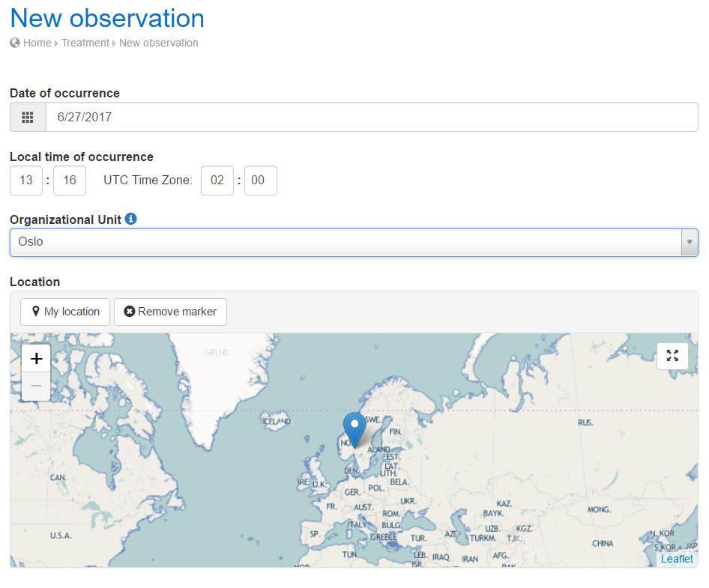Open the Organizational Unit dropdown arrow
Image resolution: width=709 pixels, height=588 pixels.
688,243
